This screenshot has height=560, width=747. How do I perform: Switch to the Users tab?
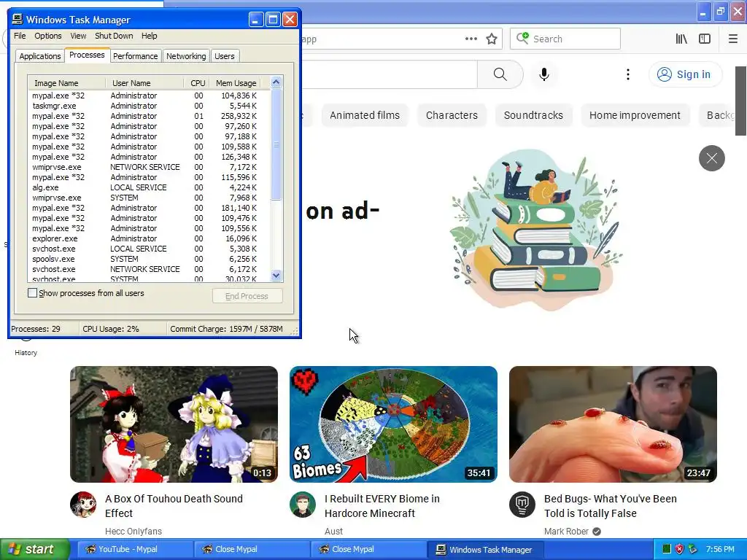pyautogui.click(x=225, y=56)
